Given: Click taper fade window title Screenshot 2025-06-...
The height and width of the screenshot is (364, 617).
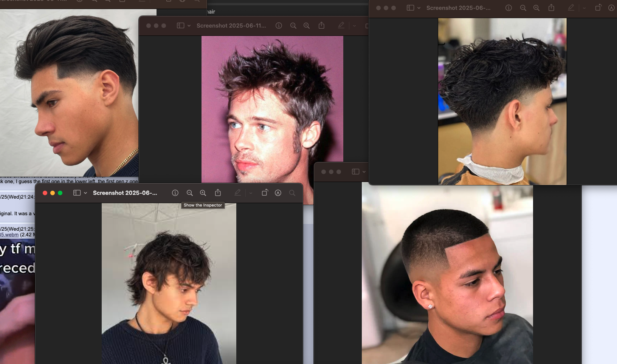Looking at the screenshot, I should tap(459, 8).
